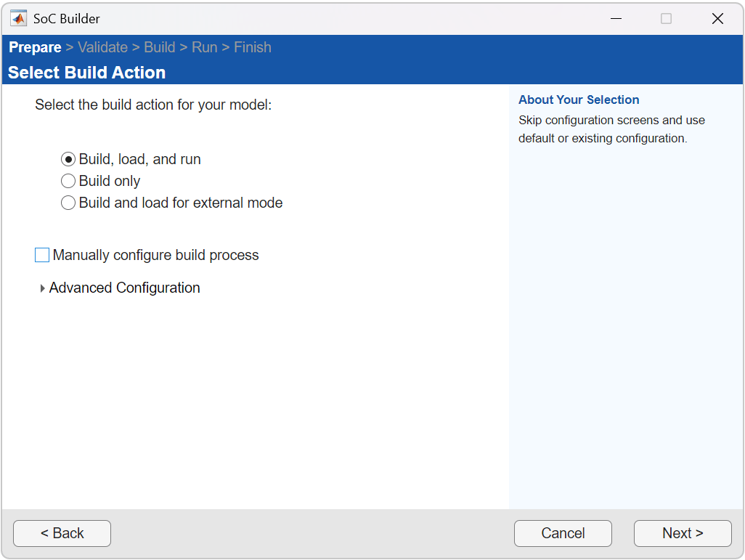Go back with the < Back button
The image size is (745, 560).
point(62,533)
